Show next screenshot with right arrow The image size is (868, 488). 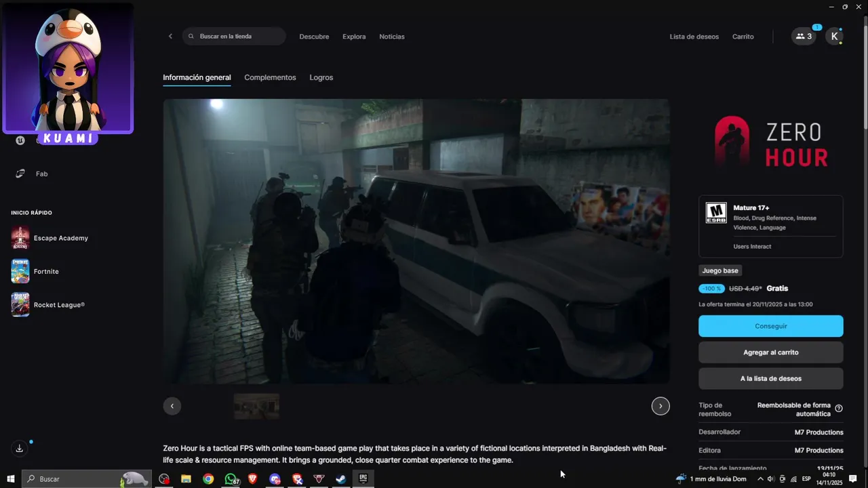[660, 406]
